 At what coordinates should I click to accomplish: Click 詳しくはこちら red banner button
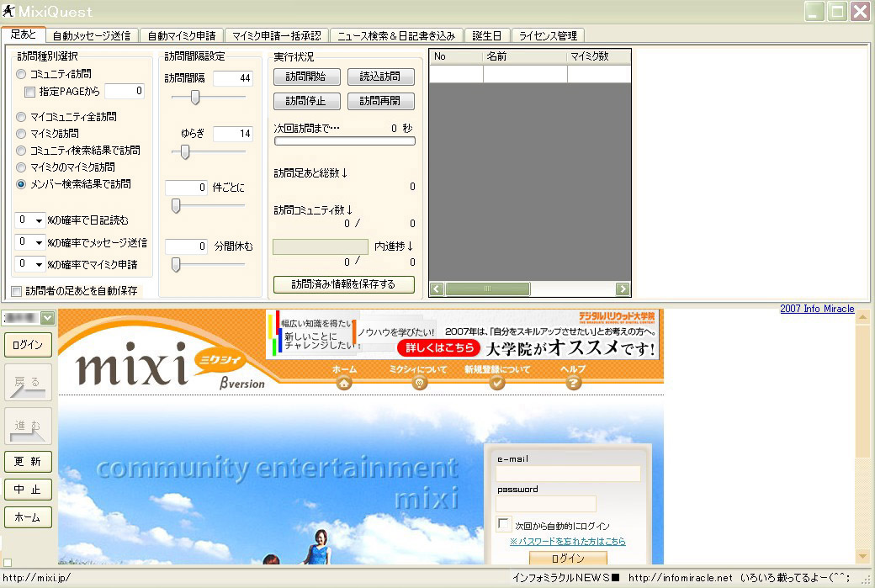438,348
